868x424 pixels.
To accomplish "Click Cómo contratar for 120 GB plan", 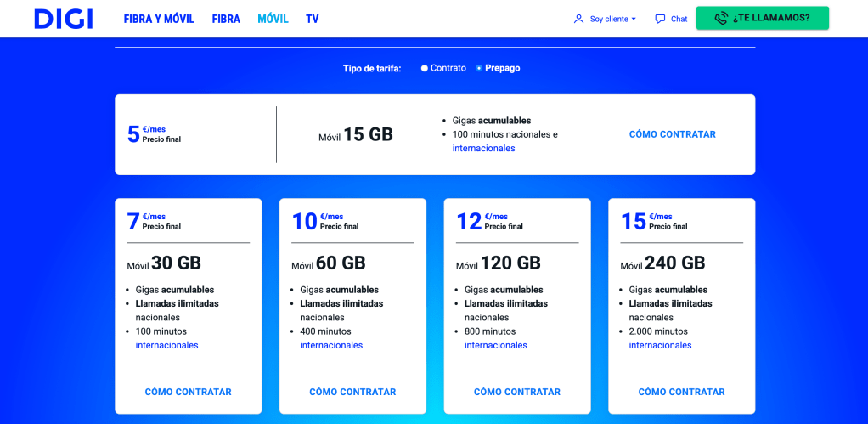I will click(516, 392).
